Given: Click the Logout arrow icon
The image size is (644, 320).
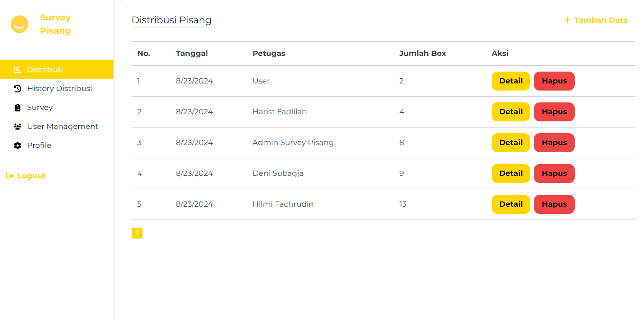Looking at the screenshot, I should click(10, 175).
